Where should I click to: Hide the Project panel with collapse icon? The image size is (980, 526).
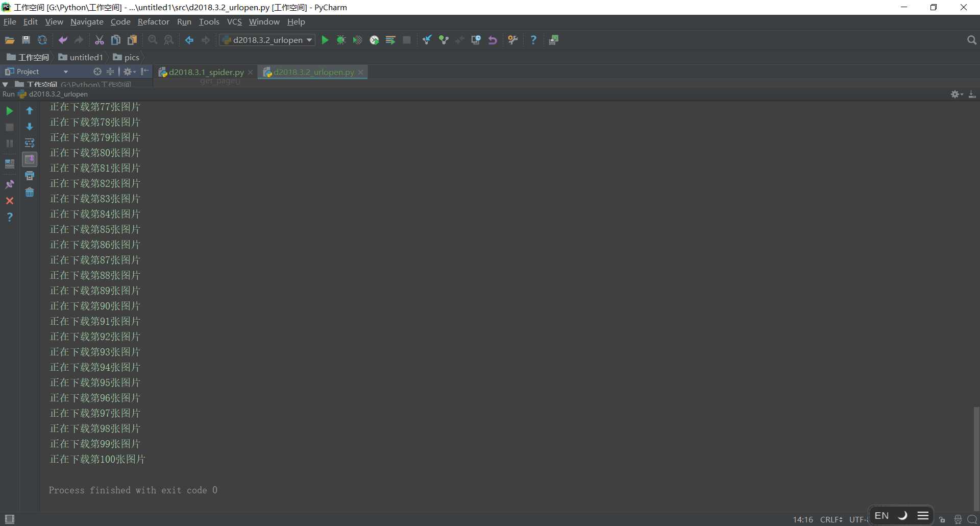[x=145, y=71]
